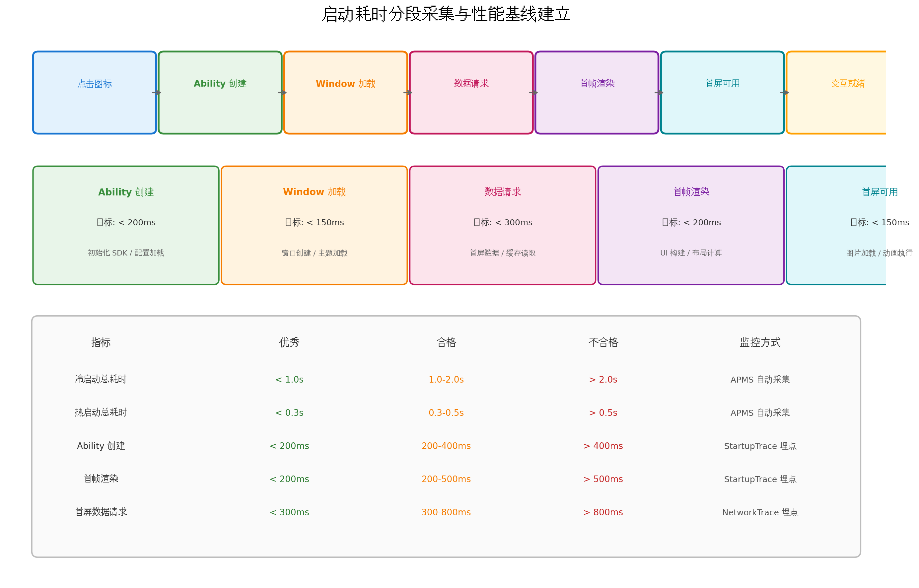Click StartupTrace 埋点 in 首帧渲染 row
The image size is (919, 588).
point(760,479)
